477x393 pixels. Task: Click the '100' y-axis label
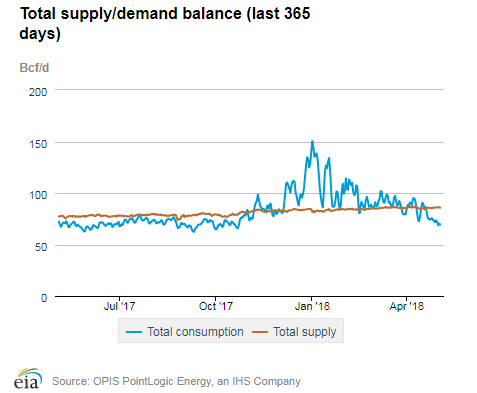tap(38, 195)
